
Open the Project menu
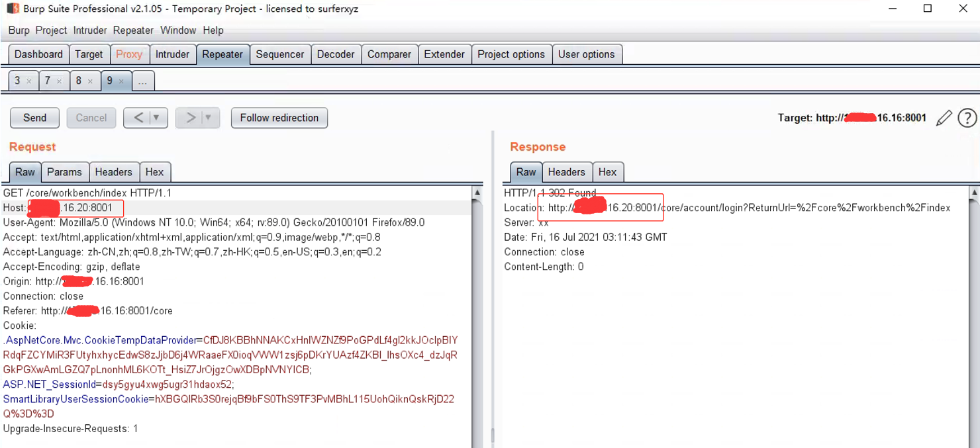51,30
